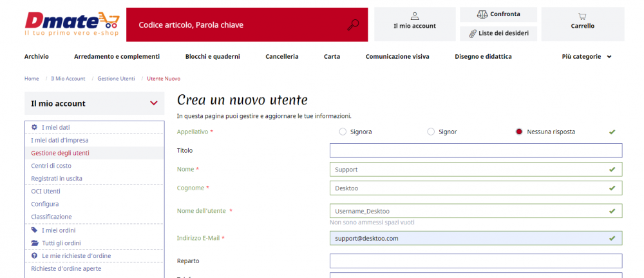This screenshot has width=644, height=278.
Task: Click the Il mio account header button
Action: pyautogui.click(x=415, y=25)
